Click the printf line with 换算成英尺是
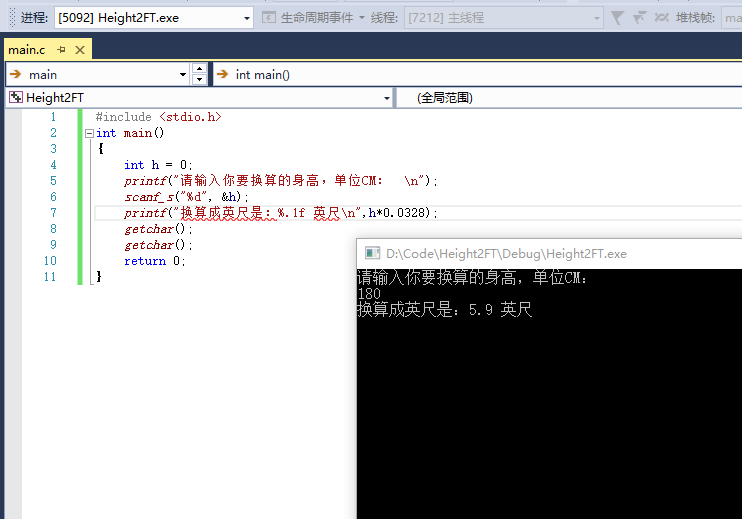 pyautogui.click(x=281, y=213)
